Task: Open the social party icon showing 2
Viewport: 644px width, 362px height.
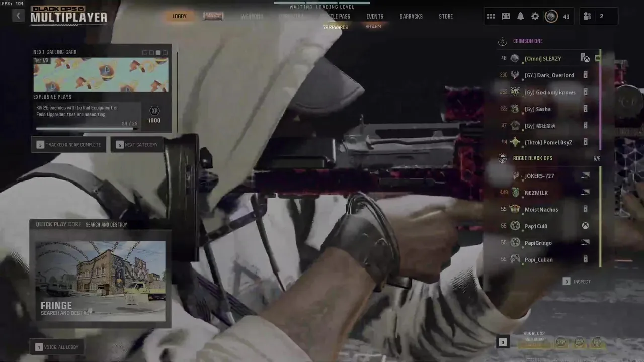Action: pyautogui.click(x=587, y=16)
